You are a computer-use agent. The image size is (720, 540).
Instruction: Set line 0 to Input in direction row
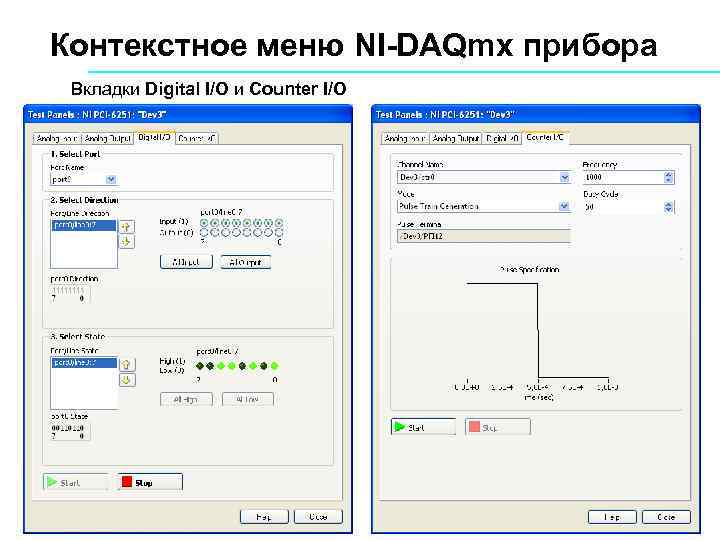coord(279,223)
